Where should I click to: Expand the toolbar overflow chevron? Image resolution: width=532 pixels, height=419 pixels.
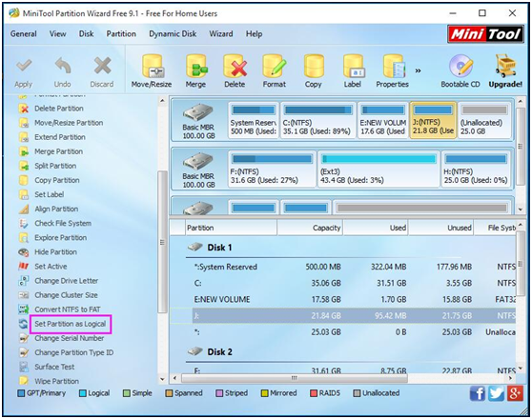(x=418, y=70)
